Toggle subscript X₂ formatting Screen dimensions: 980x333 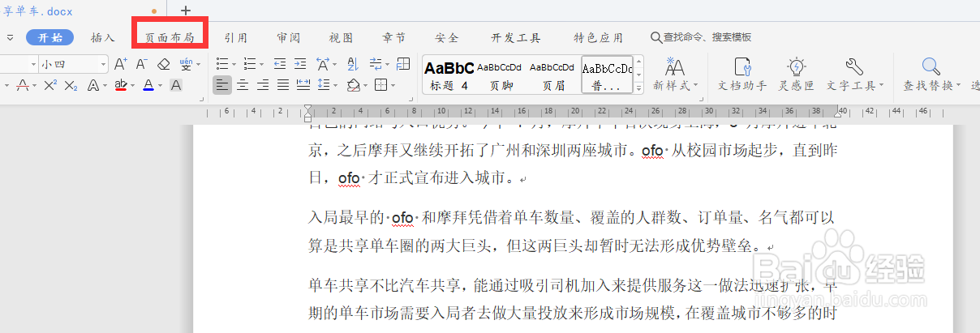click(x=71, y=85)
